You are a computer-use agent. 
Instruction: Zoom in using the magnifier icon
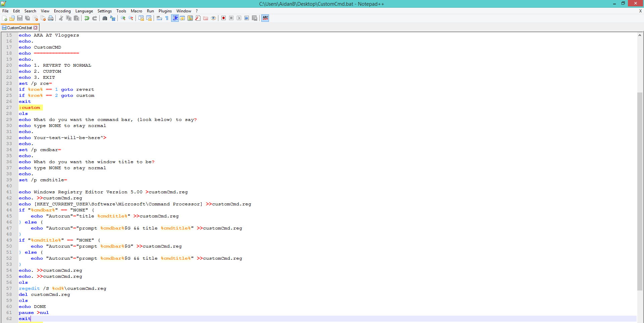click(123, 18)
